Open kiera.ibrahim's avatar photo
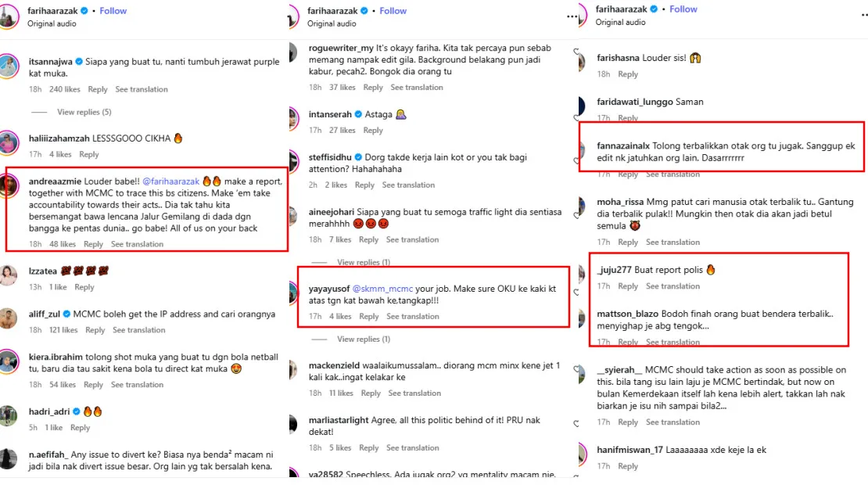The width and height of the screenshot is (868, 485). click(x=9, y=362)
